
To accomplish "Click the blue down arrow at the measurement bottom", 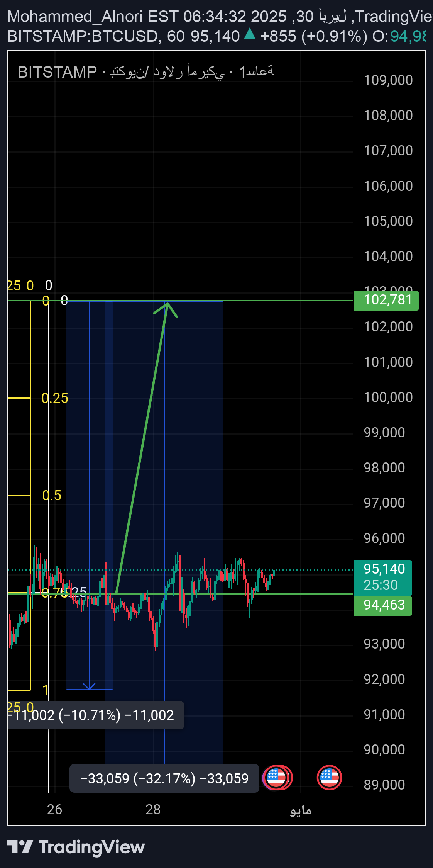I will 89,686.
